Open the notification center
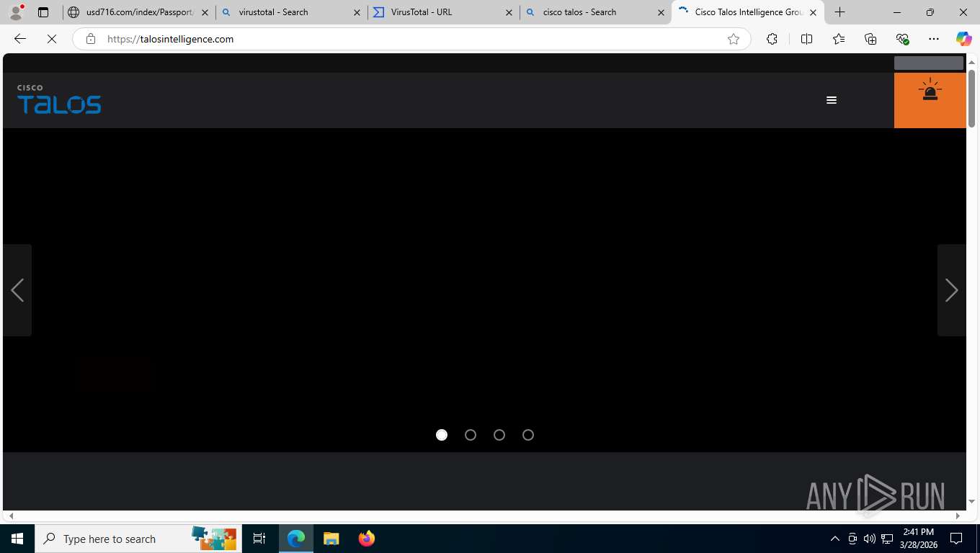 tap(956, 539)
